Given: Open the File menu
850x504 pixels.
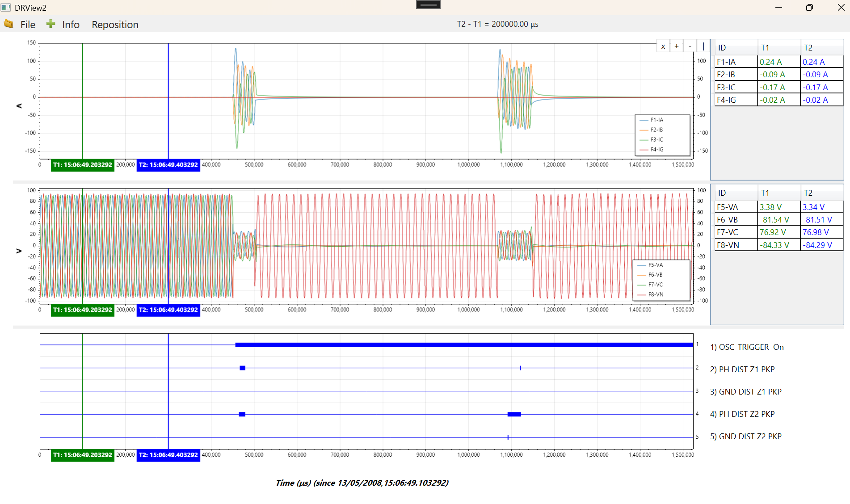Looking at the screenshot, I should coord(28,25).
